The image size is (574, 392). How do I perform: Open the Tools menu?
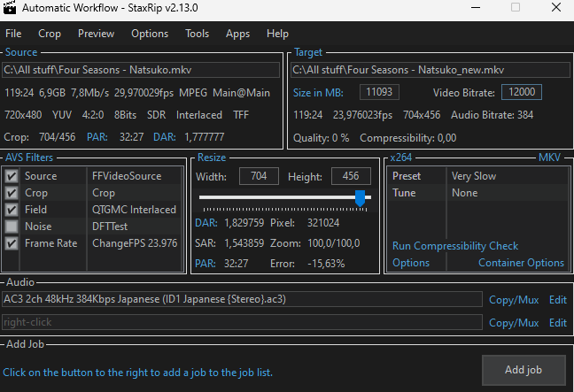point(197,34)
